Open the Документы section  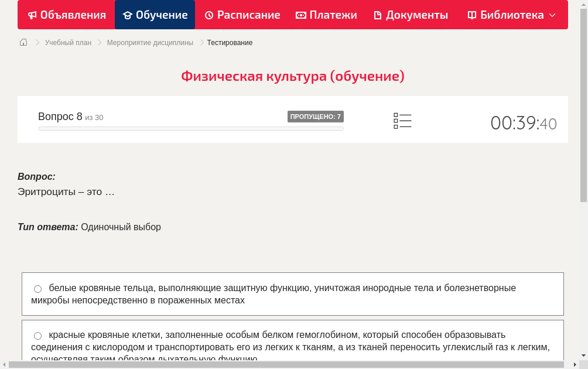pyautogui.click(x=411, y=15)
